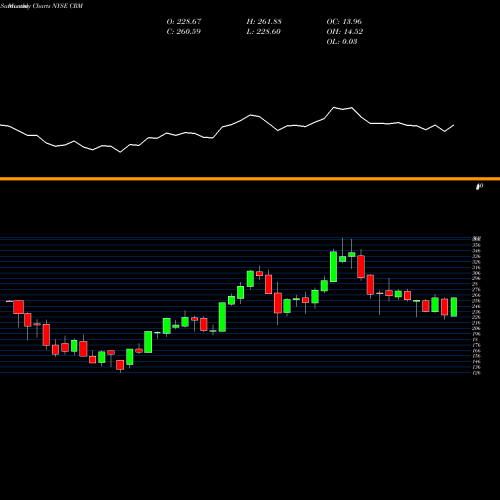The image size is (500, 500).
Task: Click the peak of the white indicator line
Action: tap(334, 107)
